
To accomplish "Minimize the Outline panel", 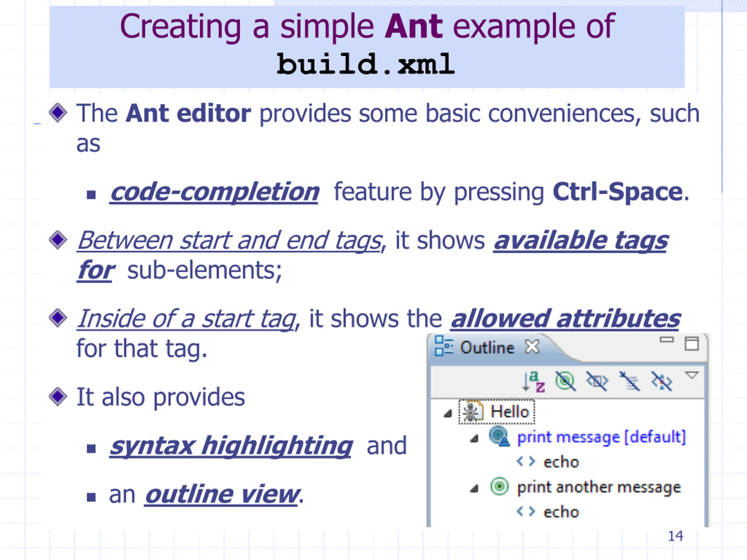I will tap(667, 339).
